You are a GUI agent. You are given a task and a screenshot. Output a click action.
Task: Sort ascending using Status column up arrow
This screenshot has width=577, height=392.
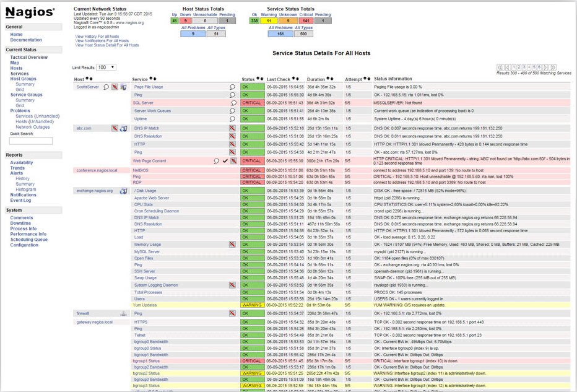(x=258, y=79)
